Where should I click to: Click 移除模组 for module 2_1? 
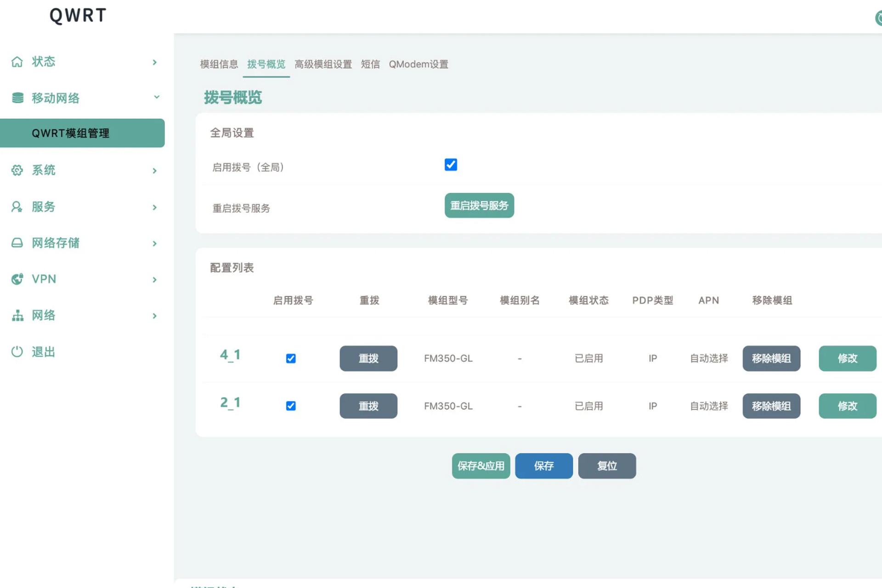click(x=771, y=406)
